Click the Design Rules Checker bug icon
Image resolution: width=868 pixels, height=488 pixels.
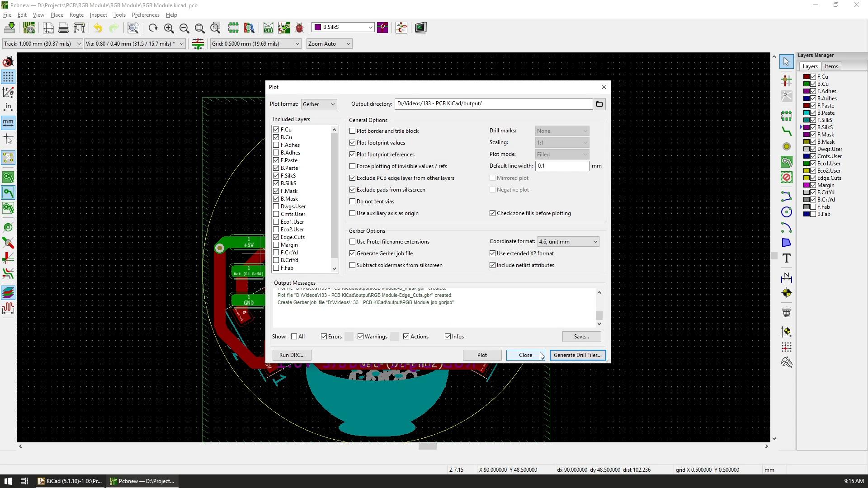coord(299,28)
